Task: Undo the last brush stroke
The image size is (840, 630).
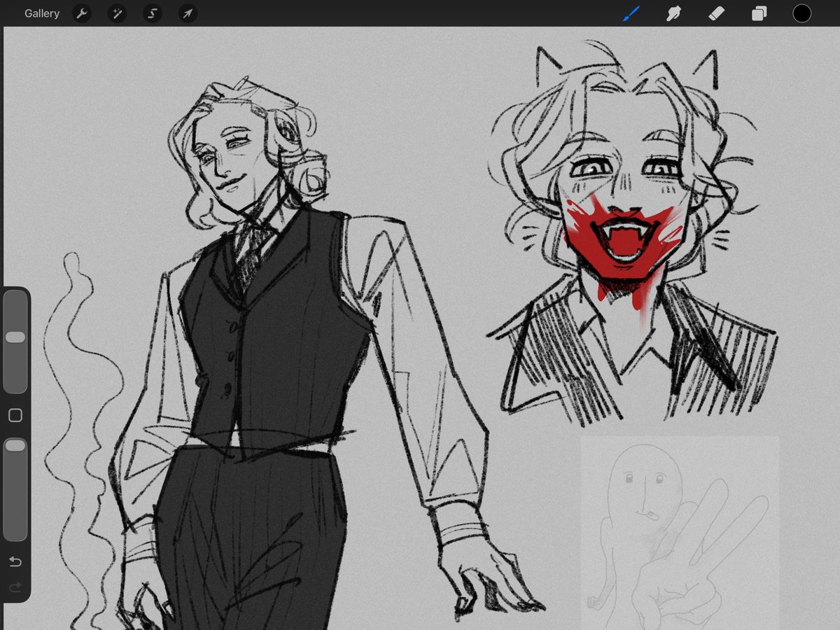Action: [15, 561]
